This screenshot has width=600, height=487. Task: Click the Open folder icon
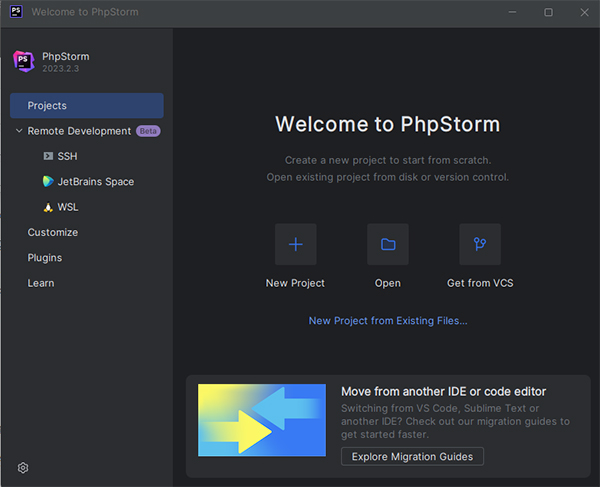(388, 244)
